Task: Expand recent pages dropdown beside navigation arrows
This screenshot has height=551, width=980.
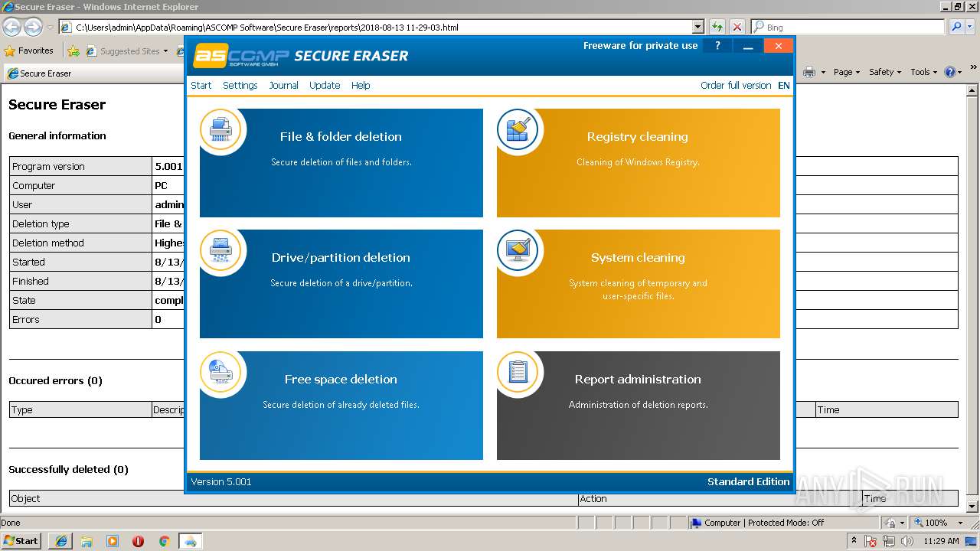Action: pyautogui.click(x=51, y=28)
